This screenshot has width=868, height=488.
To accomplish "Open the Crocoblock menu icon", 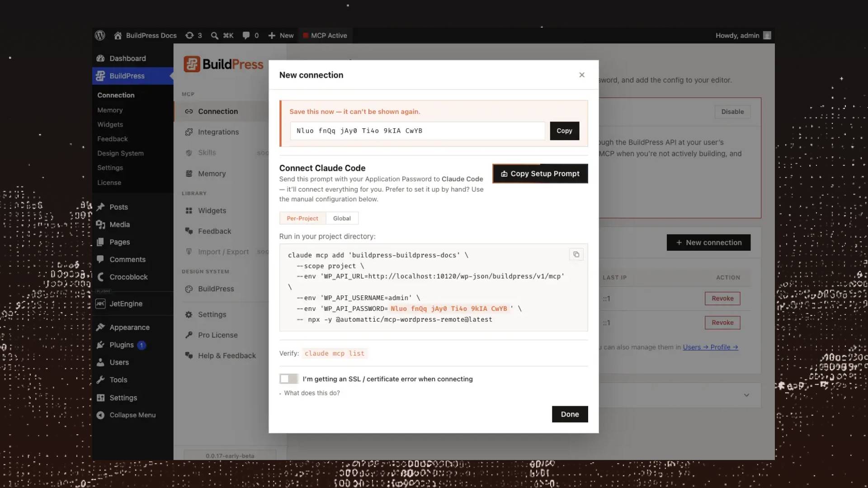I will [x=100, y=277].
